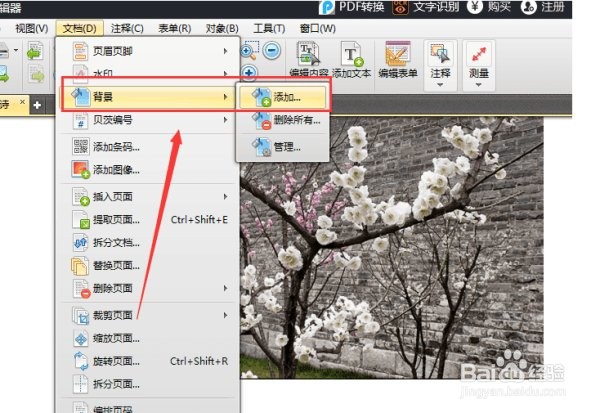Click the crop page icon
The width and height of the screenshot is (600, 413).
click(x=81, y=316)
